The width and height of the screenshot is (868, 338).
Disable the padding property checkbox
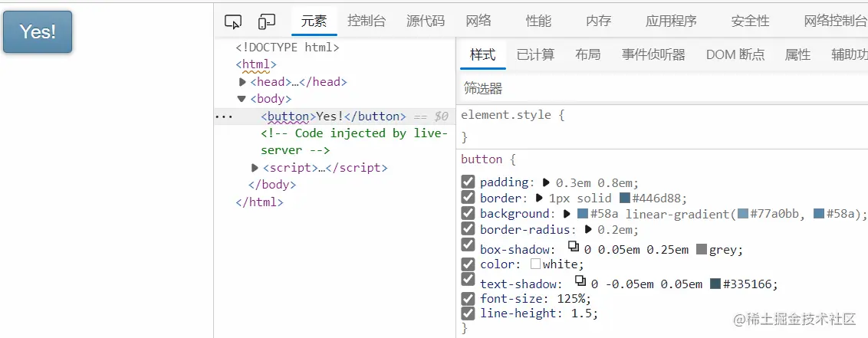tap(468, 182)
